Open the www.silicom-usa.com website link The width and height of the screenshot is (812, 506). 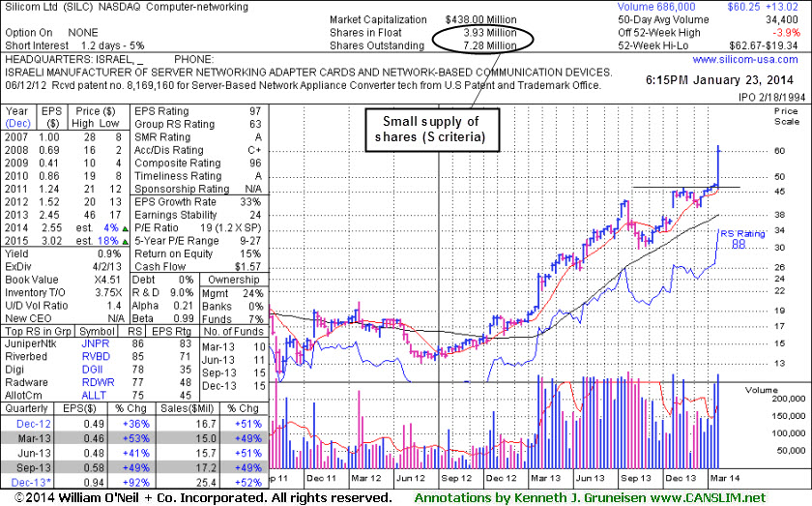[x=745, y=59]
